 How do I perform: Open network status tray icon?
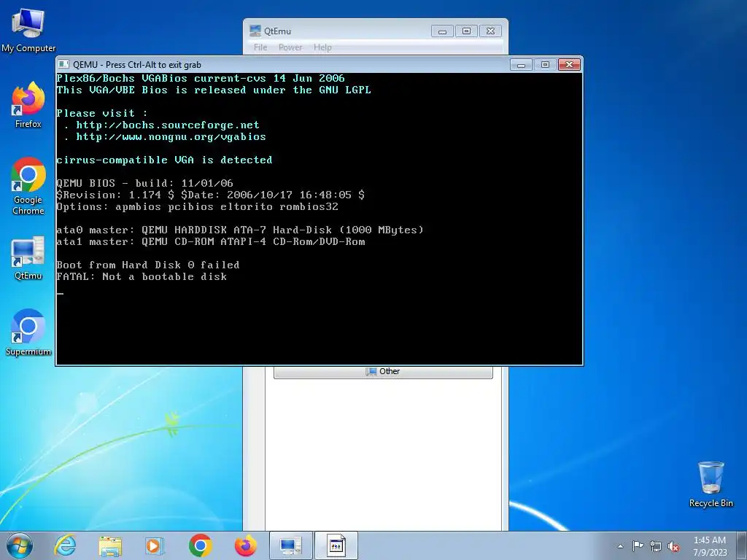tap(656, 546)
